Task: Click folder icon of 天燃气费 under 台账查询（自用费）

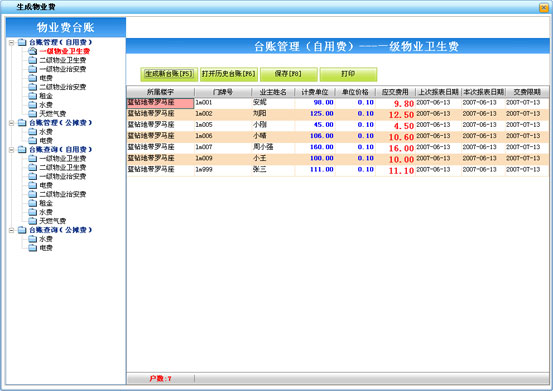Action: tap(32, 221)
